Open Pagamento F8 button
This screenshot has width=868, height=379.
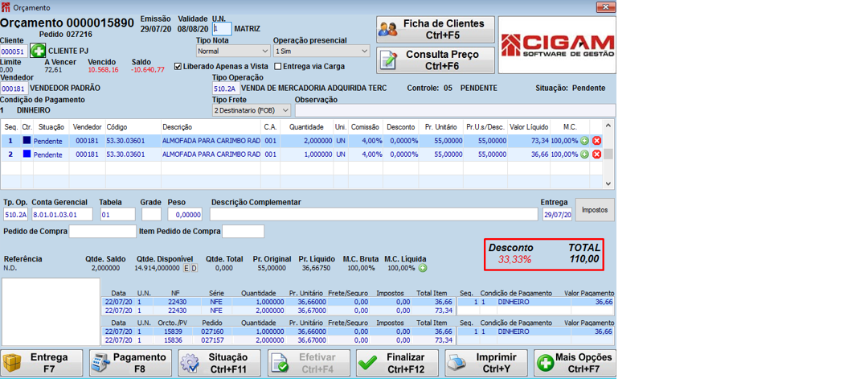pyautogui.click(x=131, y=363)
